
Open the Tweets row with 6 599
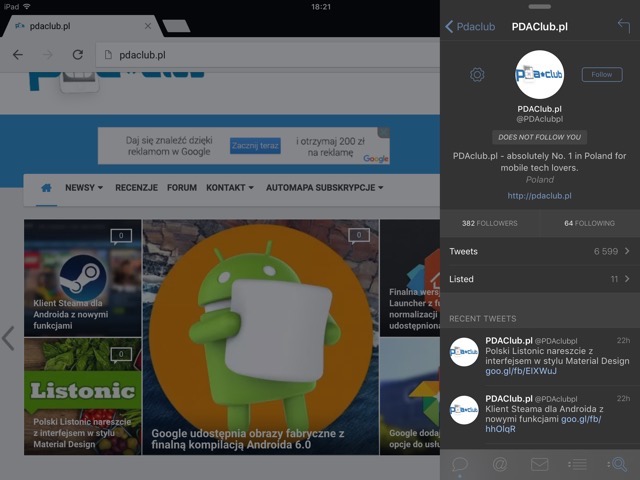click(540, 251)
